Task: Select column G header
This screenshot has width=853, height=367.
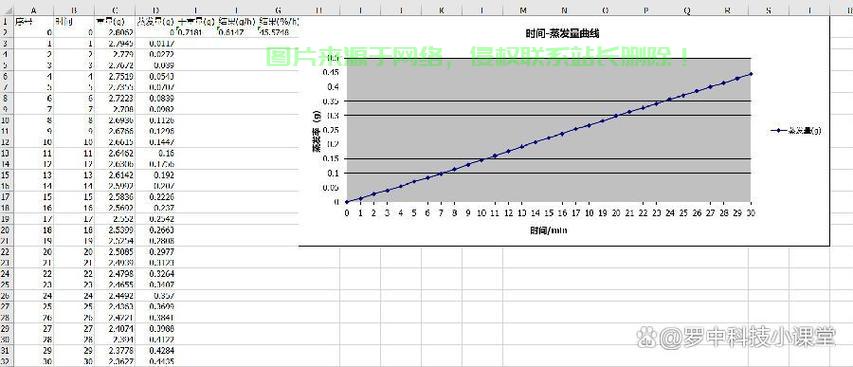Action: click(278, 10)
